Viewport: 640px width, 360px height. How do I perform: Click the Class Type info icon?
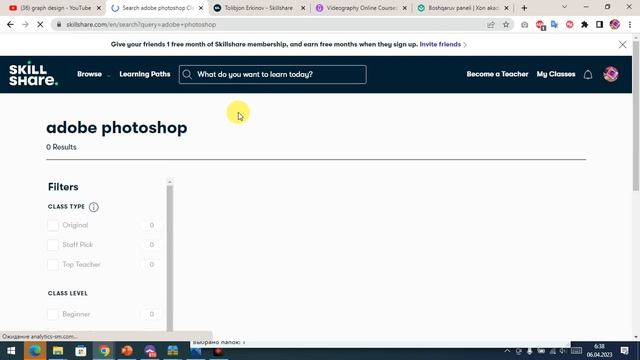[x=93, y=207]
